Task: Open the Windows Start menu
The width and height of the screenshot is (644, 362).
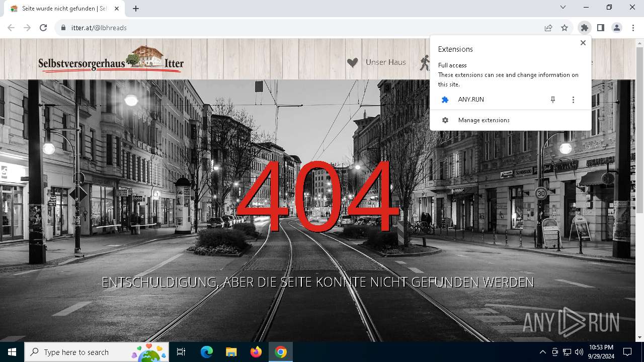Action: click(12, 352)
